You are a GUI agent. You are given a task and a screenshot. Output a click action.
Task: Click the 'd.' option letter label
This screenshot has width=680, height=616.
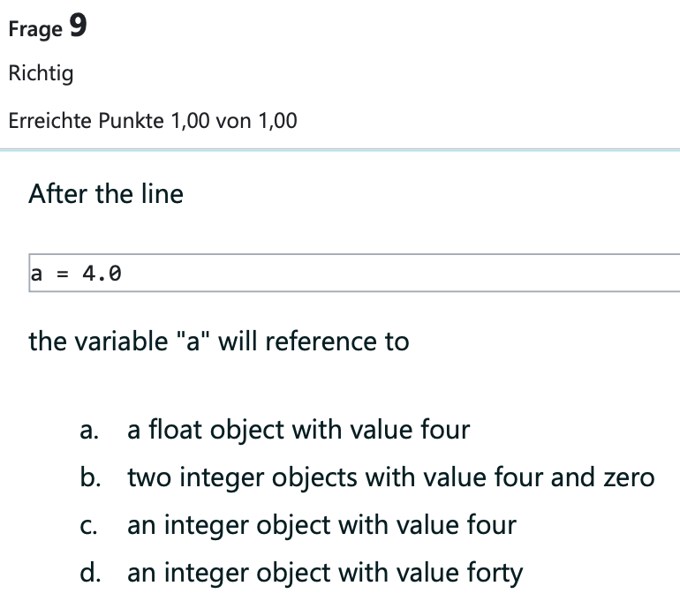point(88,575)
